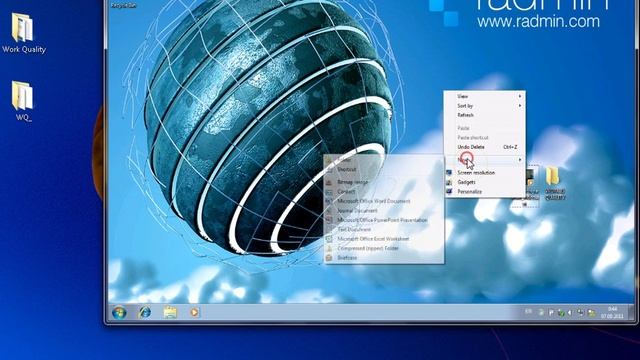
Task: Click the Screen resolution monitor icon
Action: [449, 173]
